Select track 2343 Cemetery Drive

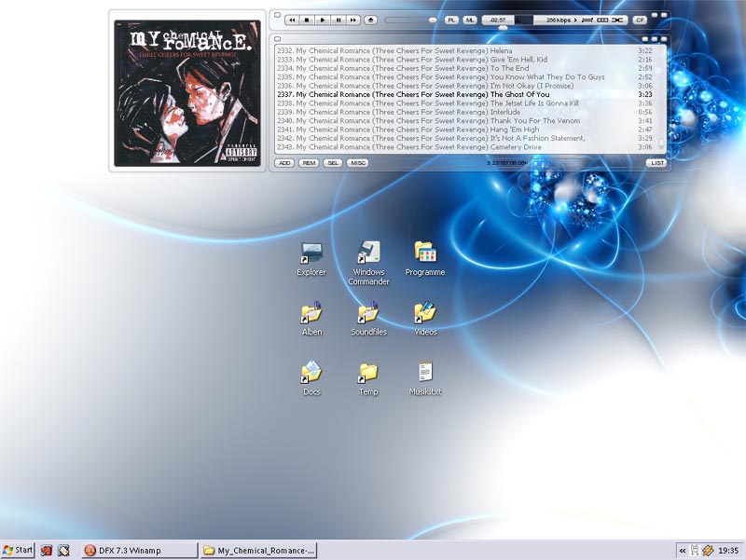click(464, 147)
